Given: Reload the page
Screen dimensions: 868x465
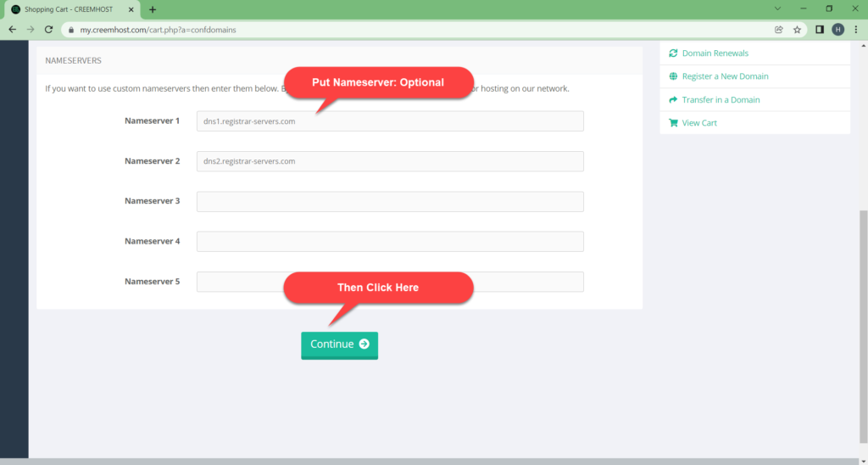Looking at the screenshot, I should click(48, 30).
